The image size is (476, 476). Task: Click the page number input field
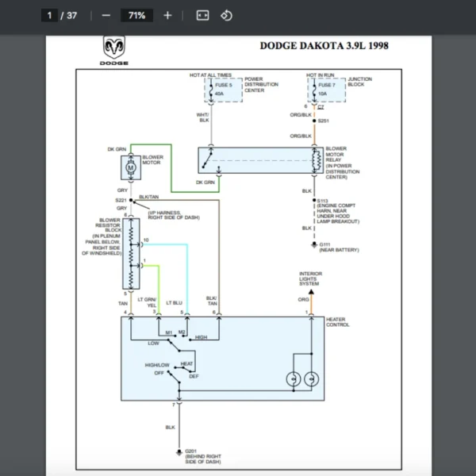pyautogui.click(x=49, y=16)
